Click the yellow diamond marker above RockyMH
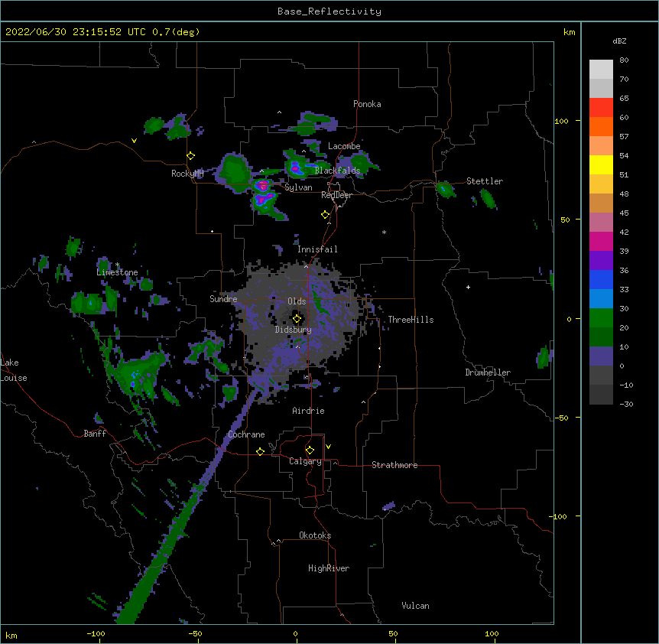The image size is (659, 644). pos(191,156)
